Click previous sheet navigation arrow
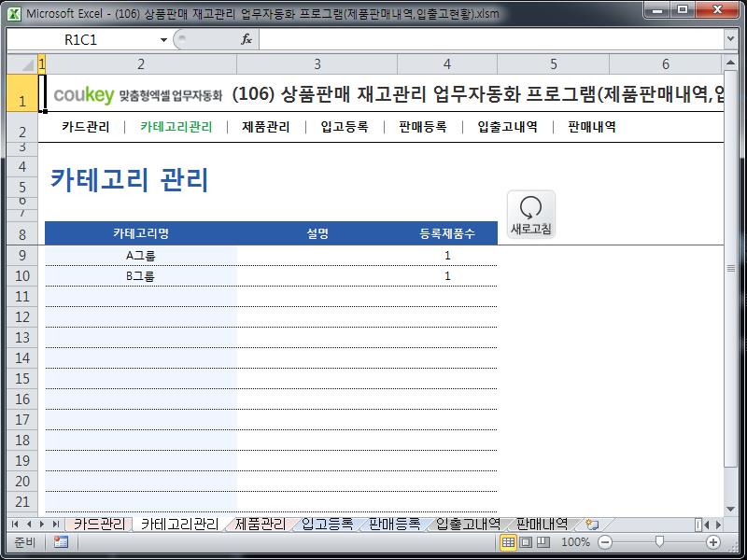 click(29, 525)
